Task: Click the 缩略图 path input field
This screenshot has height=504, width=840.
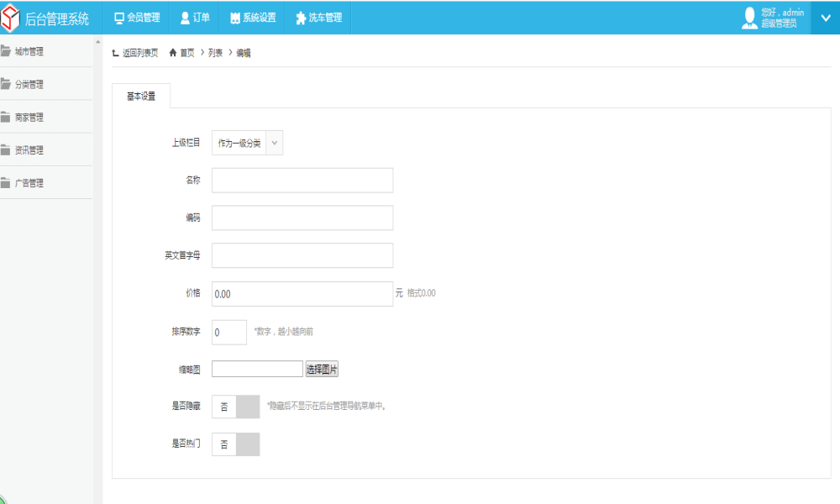Action: [257, 369]
